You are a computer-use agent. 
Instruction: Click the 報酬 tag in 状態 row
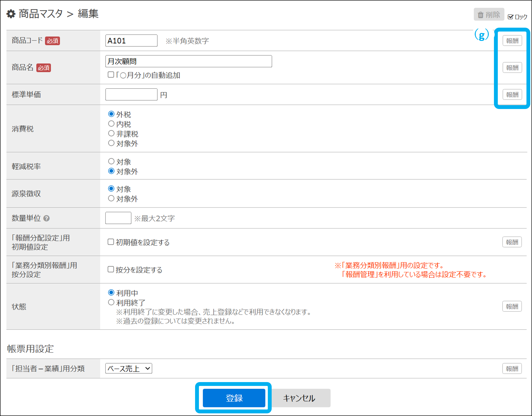pyautogui.click(x=512, y=306)
